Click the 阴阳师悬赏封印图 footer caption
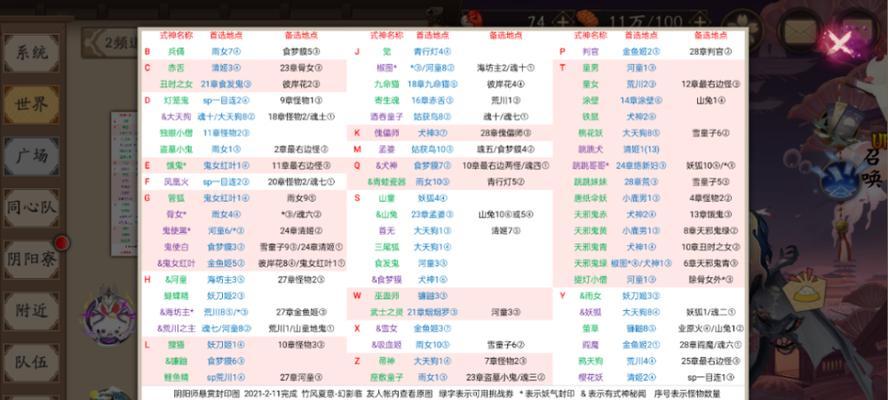Viewport: 888px width, 400px height. [x=207, y=393]
